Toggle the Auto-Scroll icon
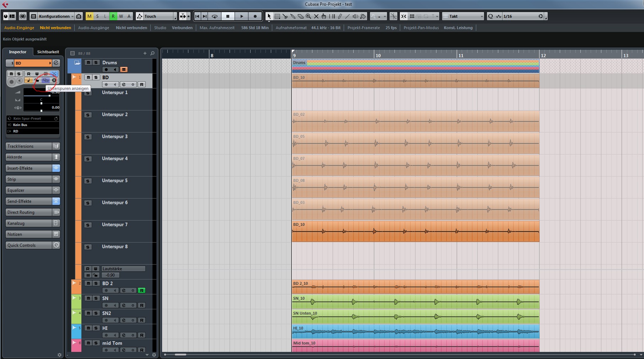This screenshot has width=644, height=359. [x=183, y=16]
